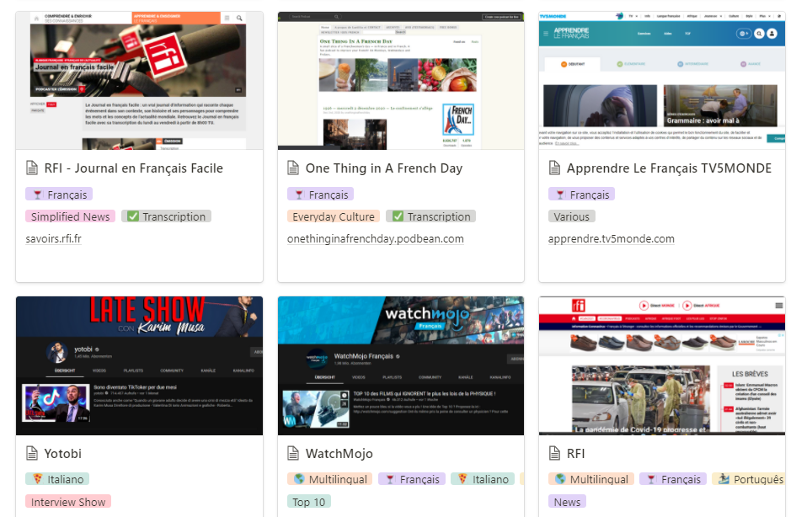Click the Français tag on One Thing card
This screenshot has width=812, height=517.
(x=321, y=195)
